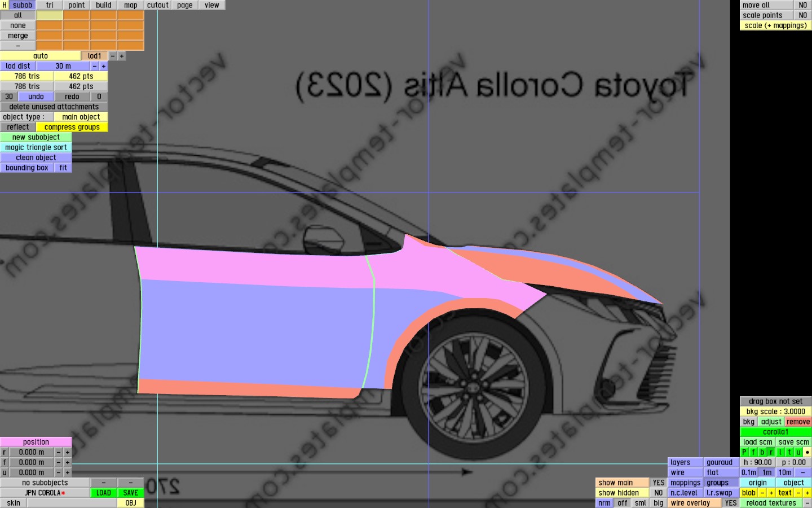Set normals display to off

click(623, 503)
